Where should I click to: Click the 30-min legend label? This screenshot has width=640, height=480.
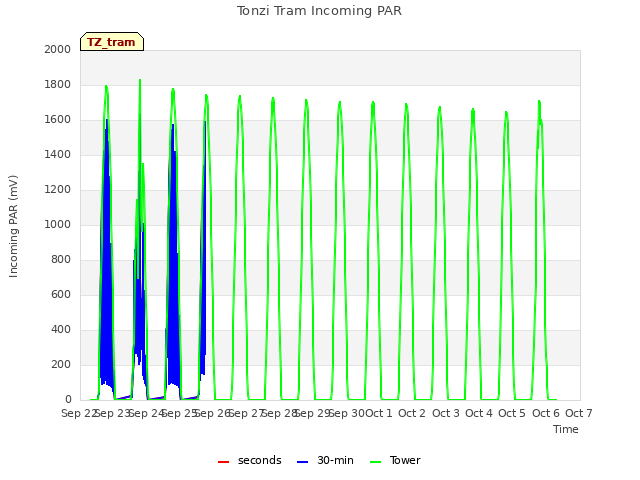(335, 460)
